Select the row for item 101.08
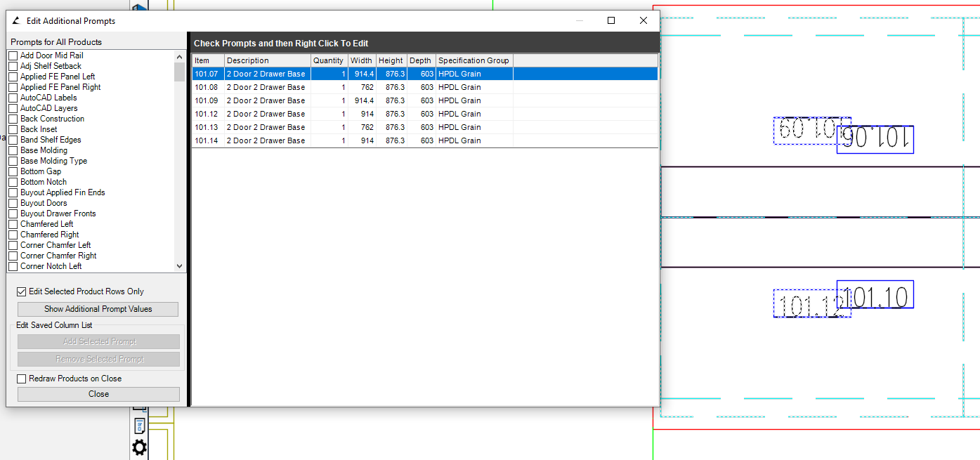The width and height of the screenshot is (980, 460). pyautogui.click(x=425, y=87)
